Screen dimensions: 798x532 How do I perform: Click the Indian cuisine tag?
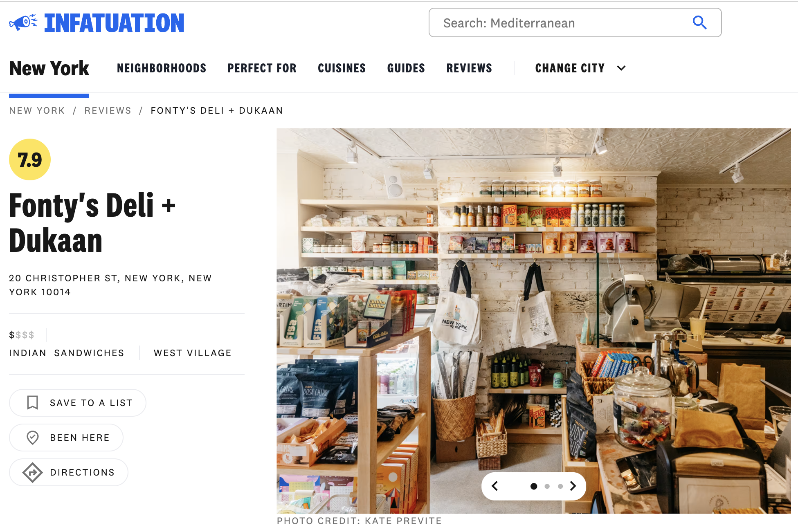point(28,353)
